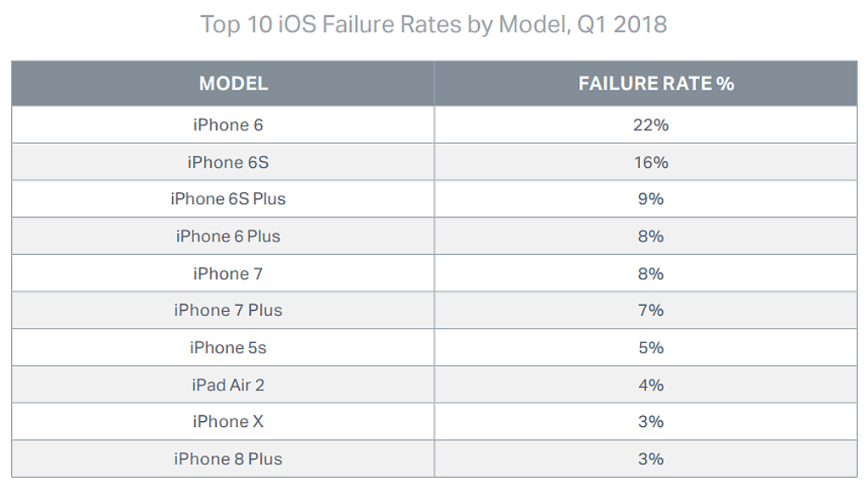Select the iPhone 5s model cell
Viewport: 868px width, 488px height.
click(228, 347)
